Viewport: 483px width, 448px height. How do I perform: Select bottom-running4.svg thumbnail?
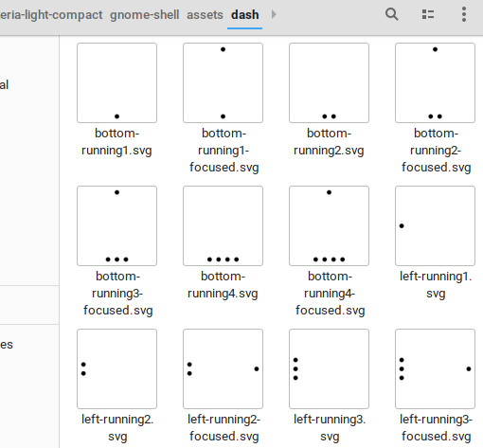223,225
